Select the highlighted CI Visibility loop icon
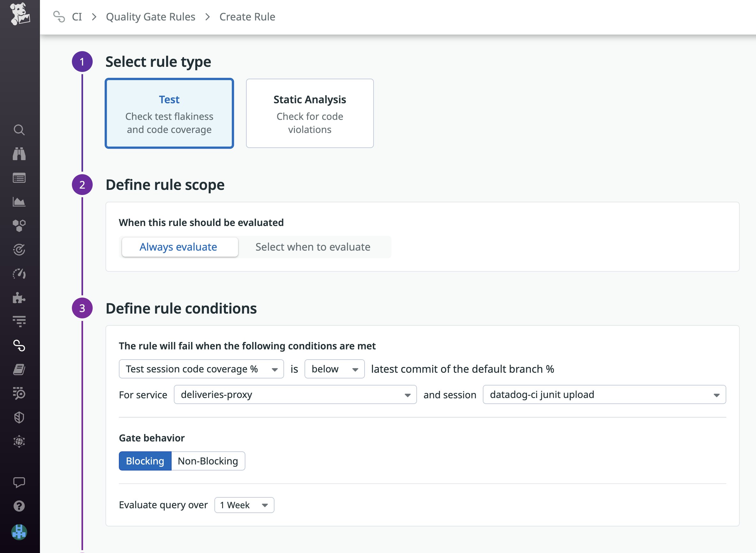This screenshot has height=553, width=756. 19,346
